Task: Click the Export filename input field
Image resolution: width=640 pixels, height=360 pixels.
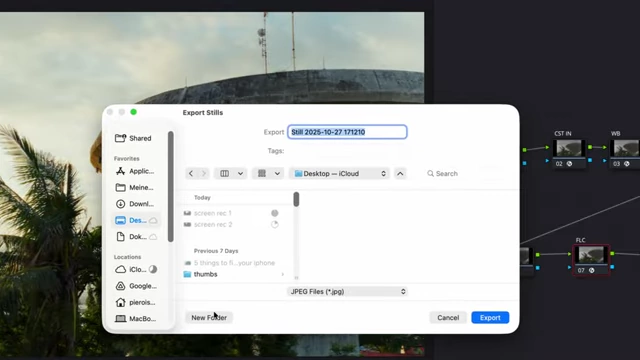Action: click(347, 132)
